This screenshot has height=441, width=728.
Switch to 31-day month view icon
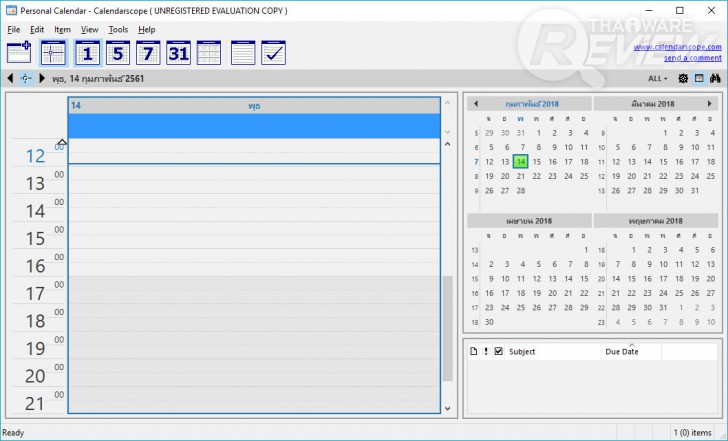(179, 52)
